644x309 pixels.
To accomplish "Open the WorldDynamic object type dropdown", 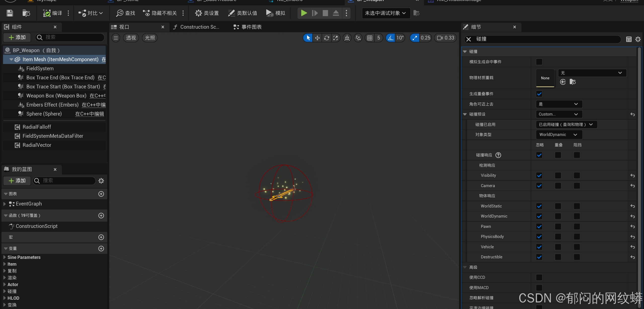I will coord(559,135).
